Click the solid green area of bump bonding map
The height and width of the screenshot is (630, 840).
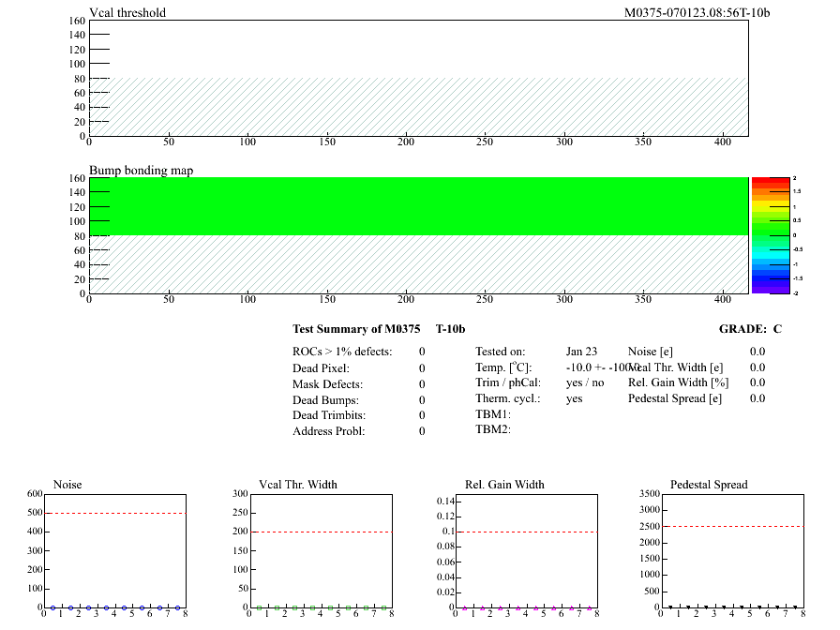click(x=418, y=206)
